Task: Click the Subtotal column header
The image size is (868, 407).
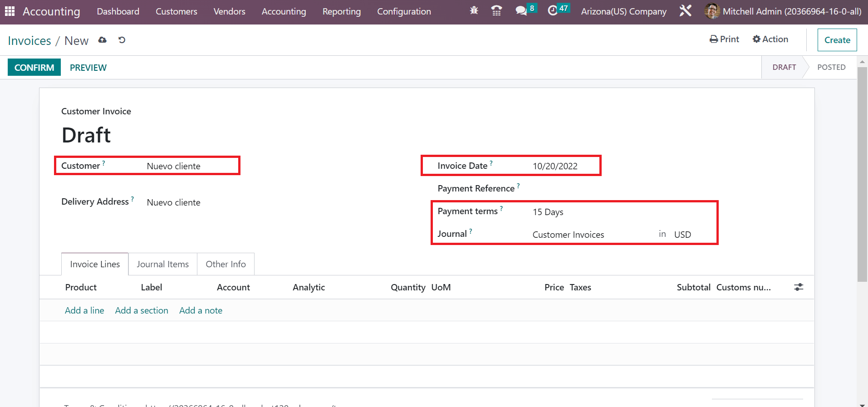Action: pyautogui.click(x=693, y=287)
